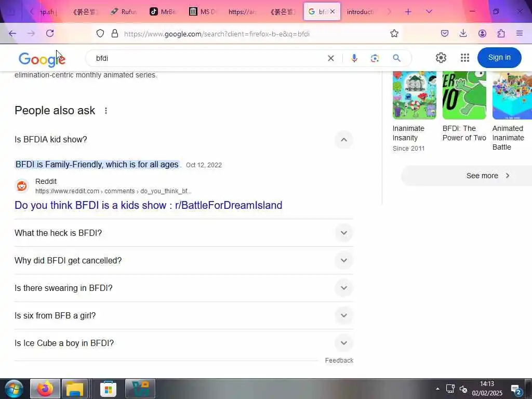Image resolution: width=532 pixels, height=399 pixels.
Task: Show hidden system tray icons
Action: pos(437,389)
